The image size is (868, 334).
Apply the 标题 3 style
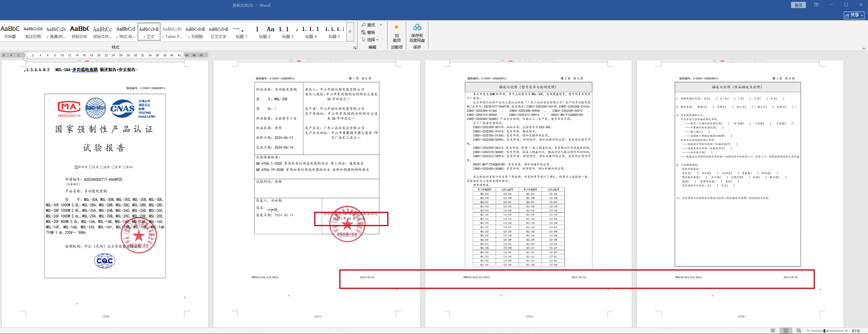pos(288,32)
